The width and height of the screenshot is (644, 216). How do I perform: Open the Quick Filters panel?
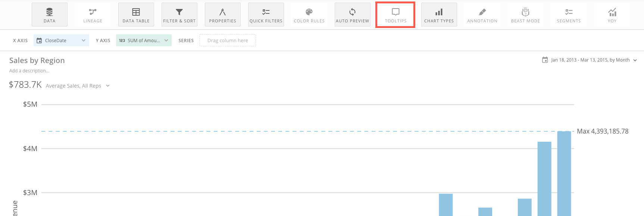266,15
